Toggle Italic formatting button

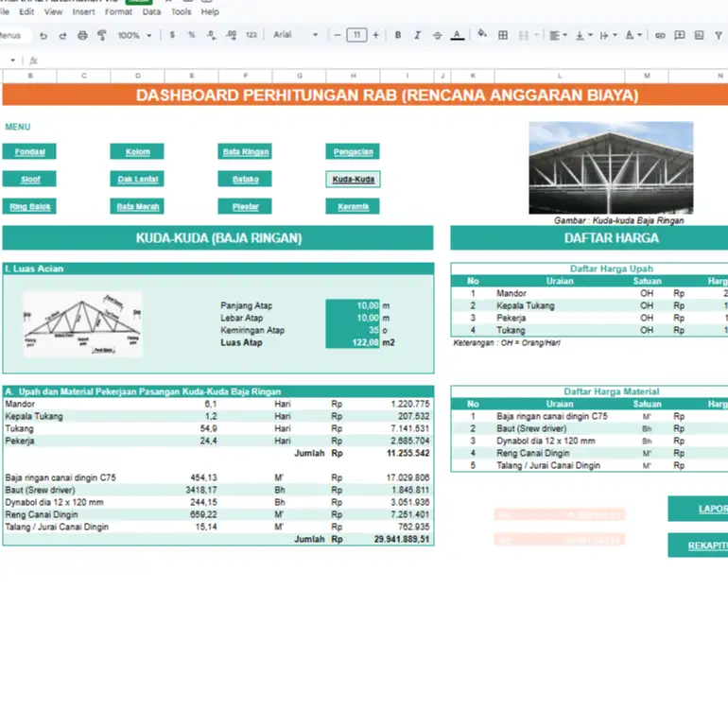(417, 35)
